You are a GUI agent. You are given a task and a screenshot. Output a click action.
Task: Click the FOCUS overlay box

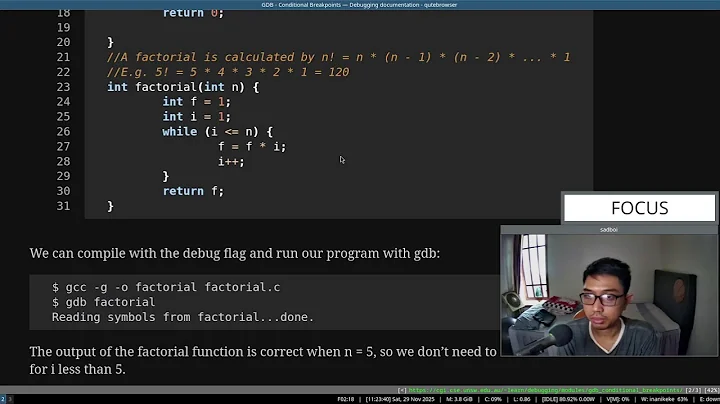coord(639,208)
